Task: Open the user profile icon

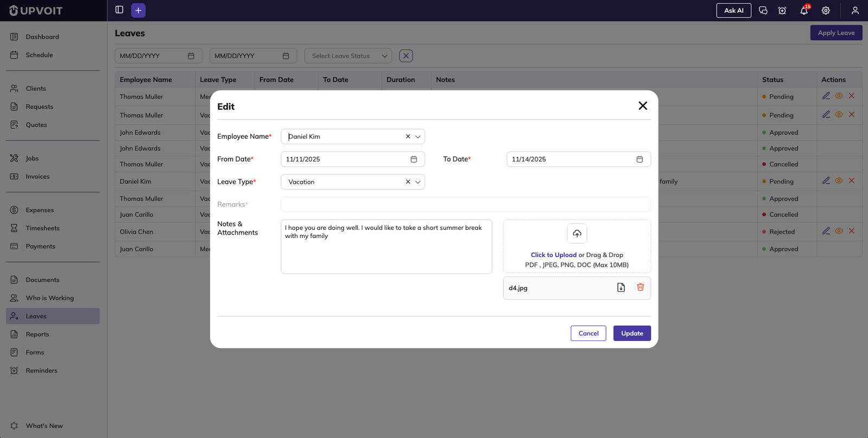Action: click(x=855, y=10)
